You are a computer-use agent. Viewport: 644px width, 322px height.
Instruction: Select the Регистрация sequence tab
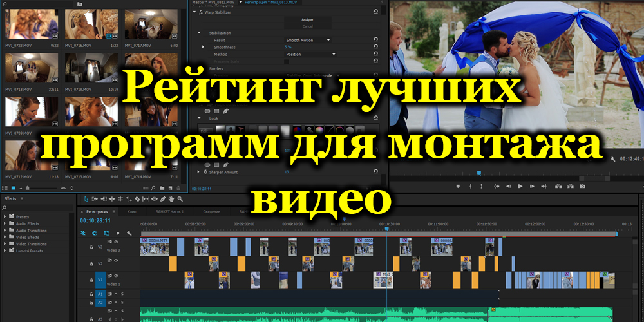pyautogui.click(x=97, y=211)
